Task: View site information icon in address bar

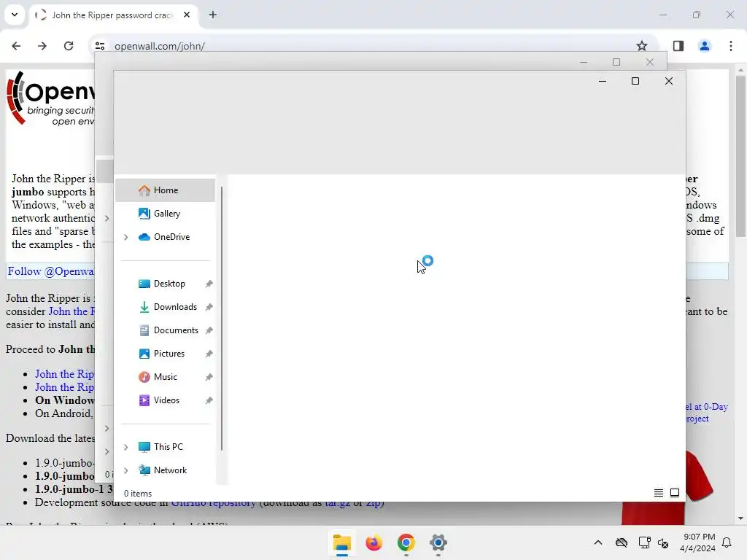Action: [x=100, y=46]
